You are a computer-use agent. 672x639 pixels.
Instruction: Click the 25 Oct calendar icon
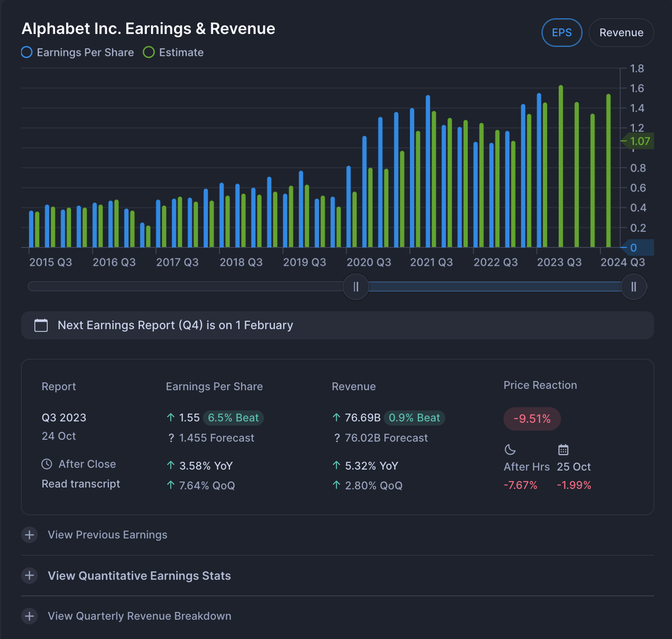(x=563, y=449)
